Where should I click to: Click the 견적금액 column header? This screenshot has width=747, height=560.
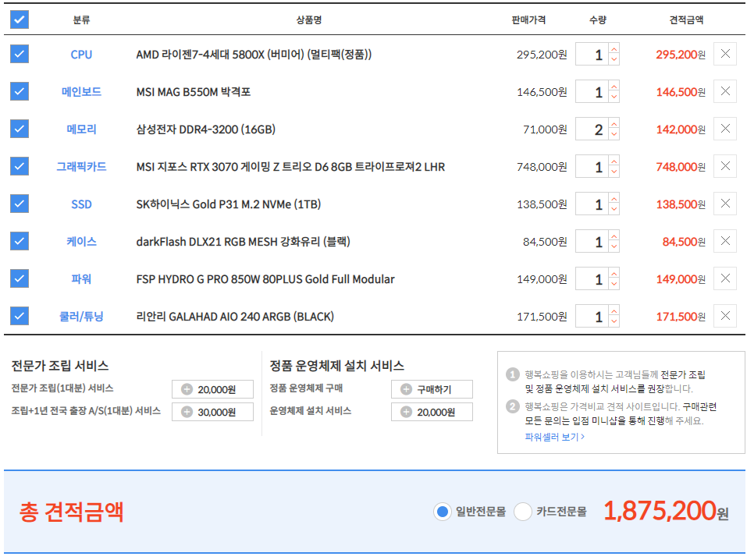click(686, 20)
